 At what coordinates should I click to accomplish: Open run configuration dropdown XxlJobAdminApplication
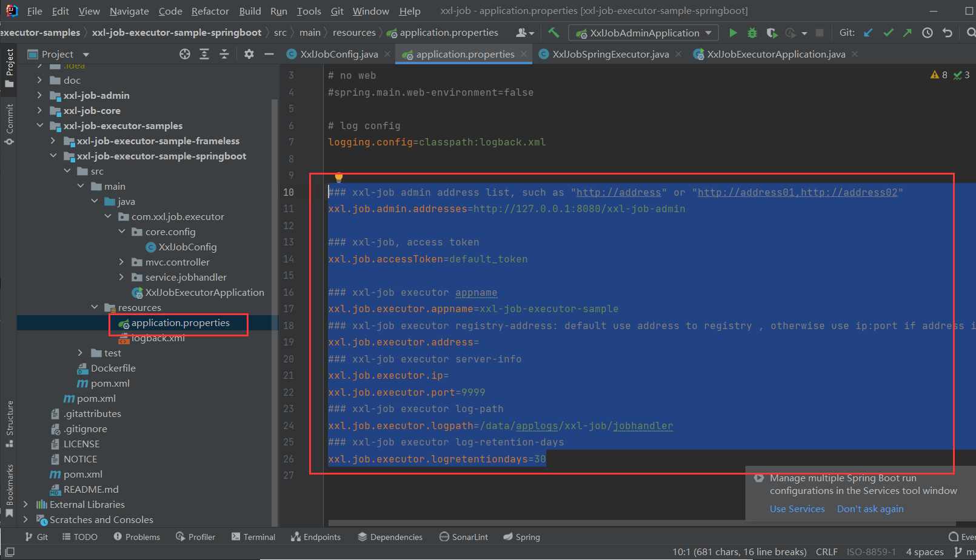coord(644,33)
